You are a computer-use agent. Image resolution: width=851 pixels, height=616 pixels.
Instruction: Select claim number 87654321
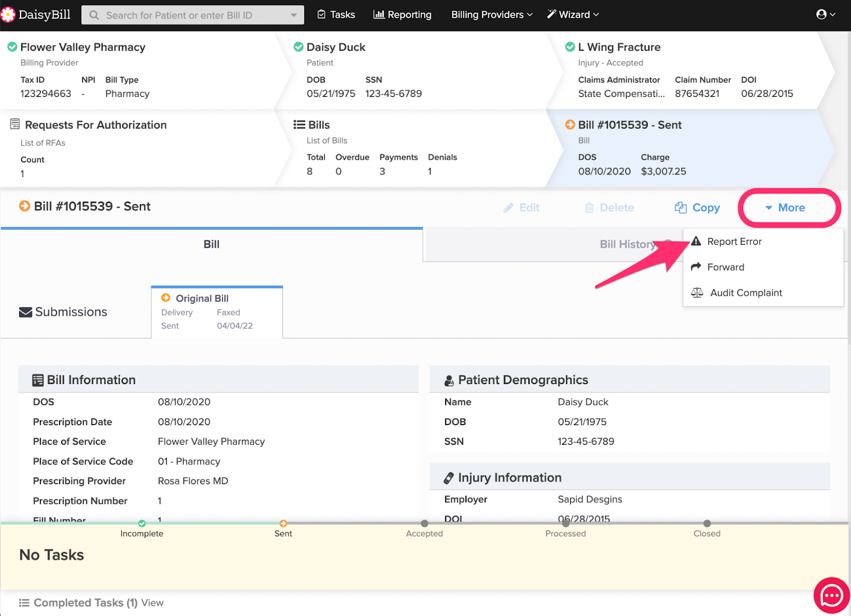[697, 94]
